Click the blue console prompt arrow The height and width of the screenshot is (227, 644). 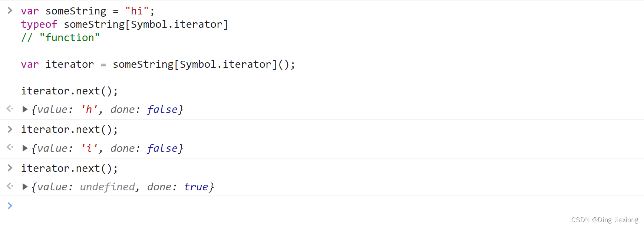tap(10, 206)
